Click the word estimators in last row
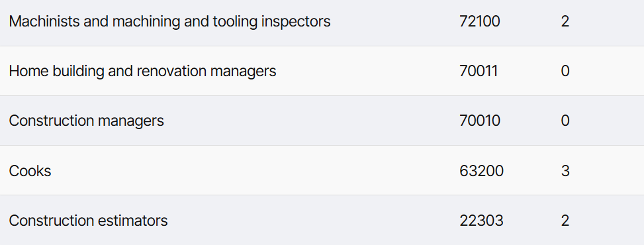 tap(132, 220)
